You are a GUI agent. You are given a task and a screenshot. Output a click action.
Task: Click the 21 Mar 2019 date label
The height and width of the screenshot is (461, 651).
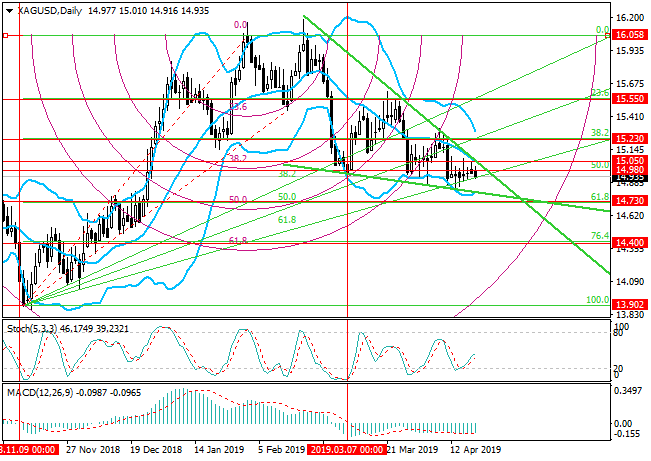point(412,450)
